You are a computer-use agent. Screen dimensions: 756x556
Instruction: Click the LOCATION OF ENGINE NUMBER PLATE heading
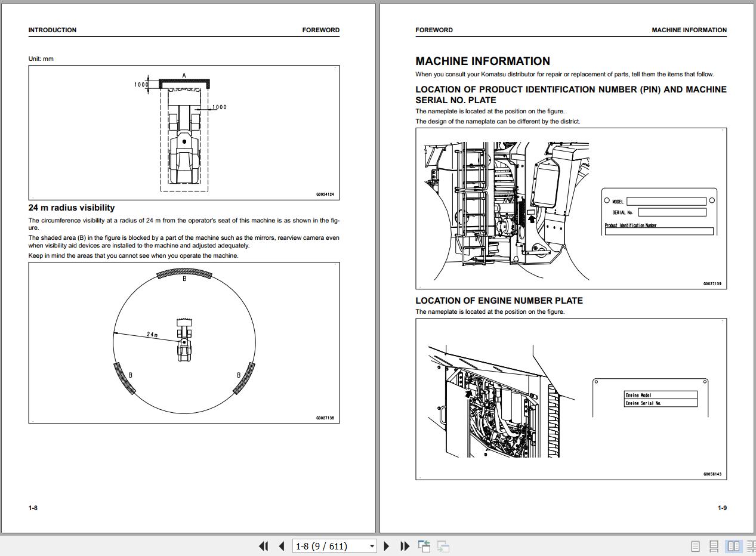point(499,301)
